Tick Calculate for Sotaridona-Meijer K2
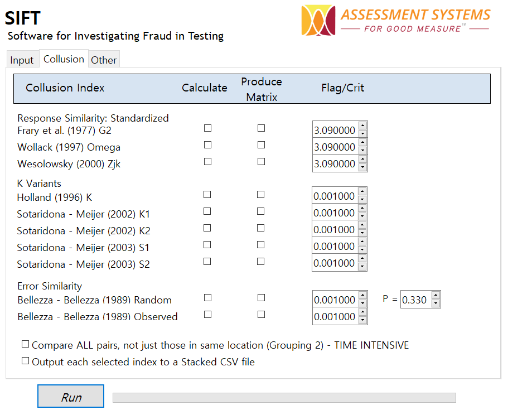Image resolution: width=532 pixels, height=410 pixels. (207, 228)
